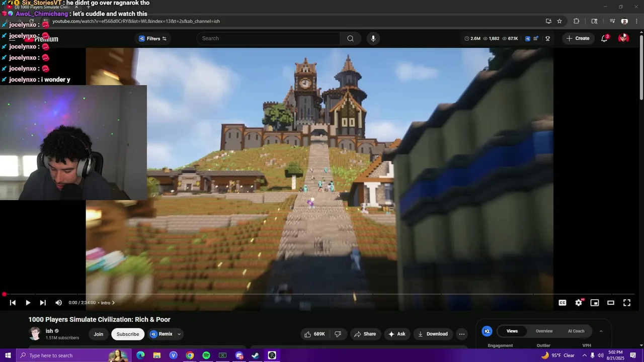Screen dimensions: 644x362
Task: Click the Create button
Action: click(x=578, y=39)
